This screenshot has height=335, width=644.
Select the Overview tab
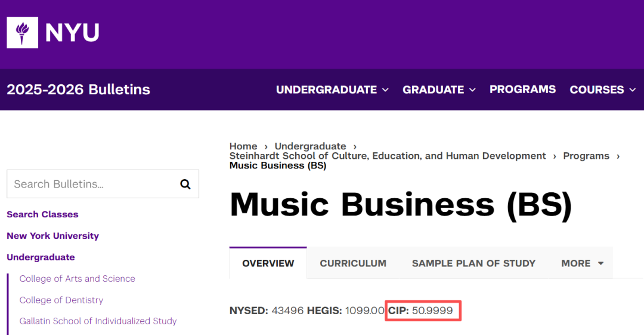[268, 263]
